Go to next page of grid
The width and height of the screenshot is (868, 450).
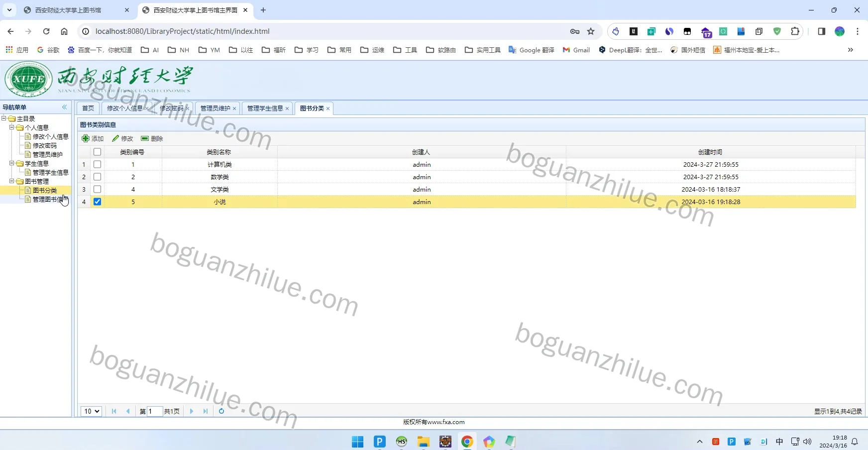pyautogui.click(x=192, y=411)
